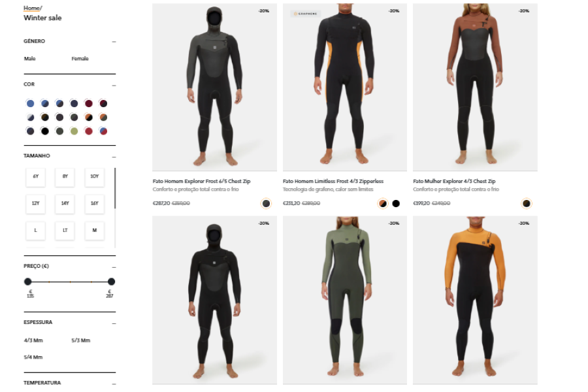Select the black color variant for Limitless Frost wetsuit
This screenshot has width=588, height=392.
(x=396, y=203)
